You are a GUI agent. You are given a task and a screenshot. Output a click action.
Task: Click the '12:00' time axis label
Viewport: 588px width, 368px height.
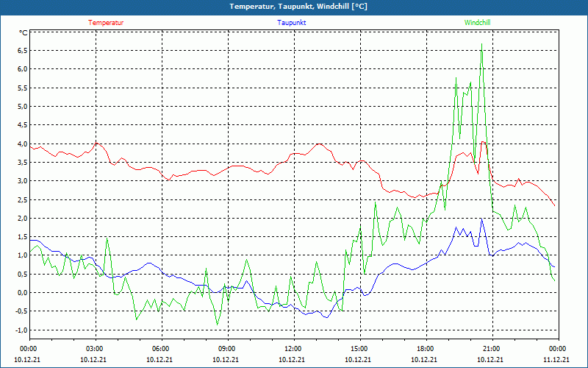[293, 349]
